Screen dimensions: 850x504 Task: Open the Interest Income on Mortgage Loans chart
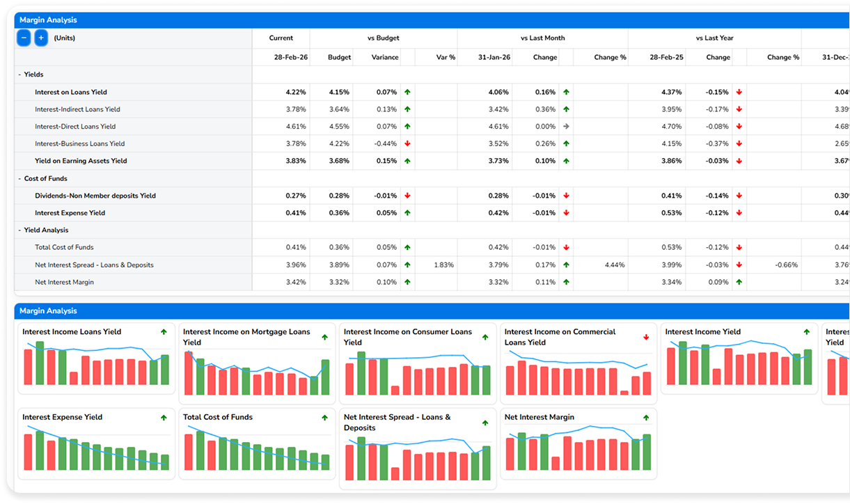[257, 372]
